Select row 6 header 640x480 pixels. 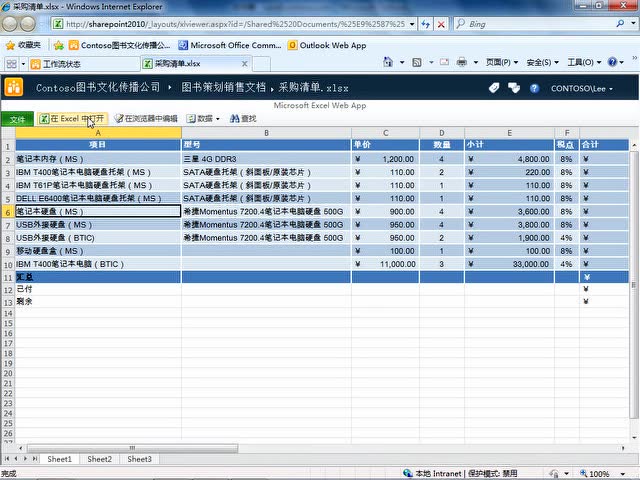click(8, 212)
